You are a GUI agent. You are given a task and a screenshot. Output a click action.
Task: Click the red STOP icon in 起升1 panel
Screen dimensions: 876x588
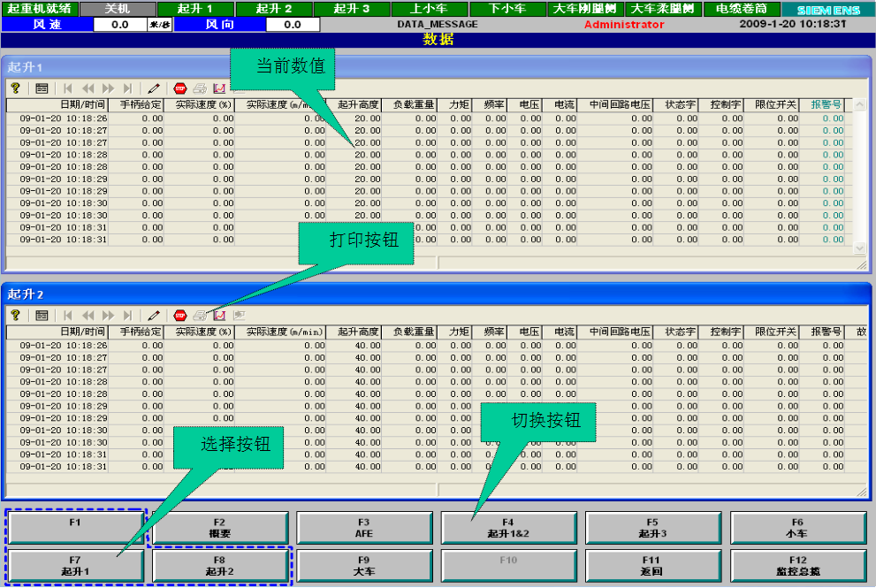point(180,88)
